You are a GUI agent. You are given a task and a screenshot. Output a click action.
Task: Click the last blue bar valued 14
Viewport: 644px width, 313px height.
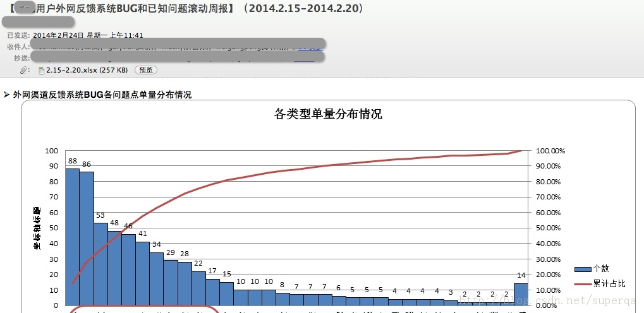521,295
